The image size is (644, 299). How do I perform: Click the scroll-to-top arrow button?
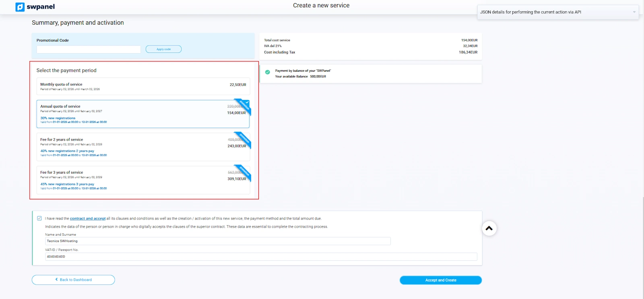(489, 228)
